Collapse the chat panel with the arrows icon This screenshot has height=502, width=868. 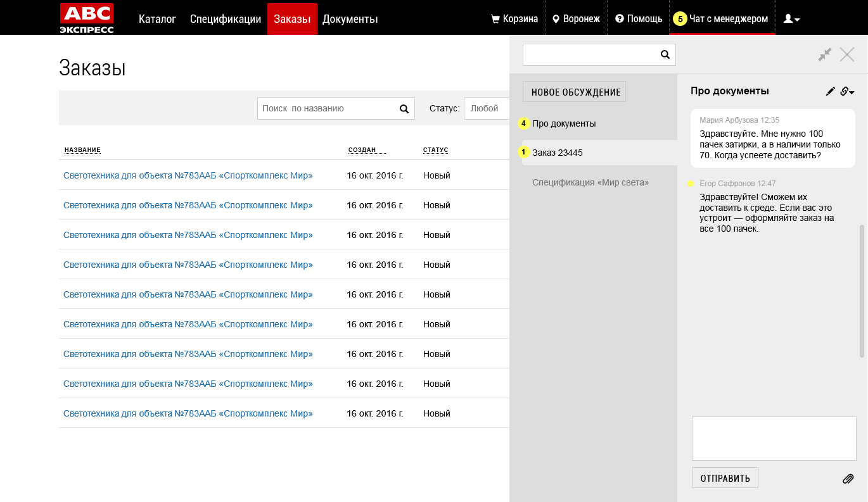pyautogui.click(x=824, y=54)
